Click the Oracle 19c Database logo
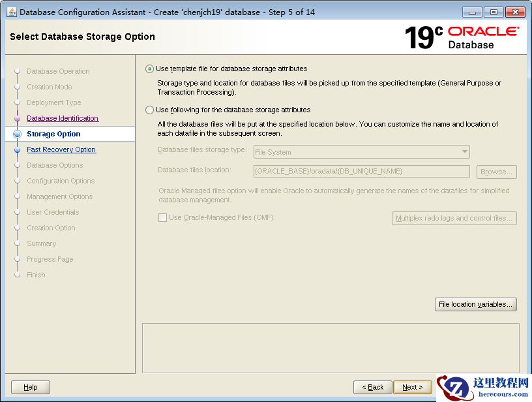This screenshot has width=532, height=402. pyautogui.click(x=462, y=37)
